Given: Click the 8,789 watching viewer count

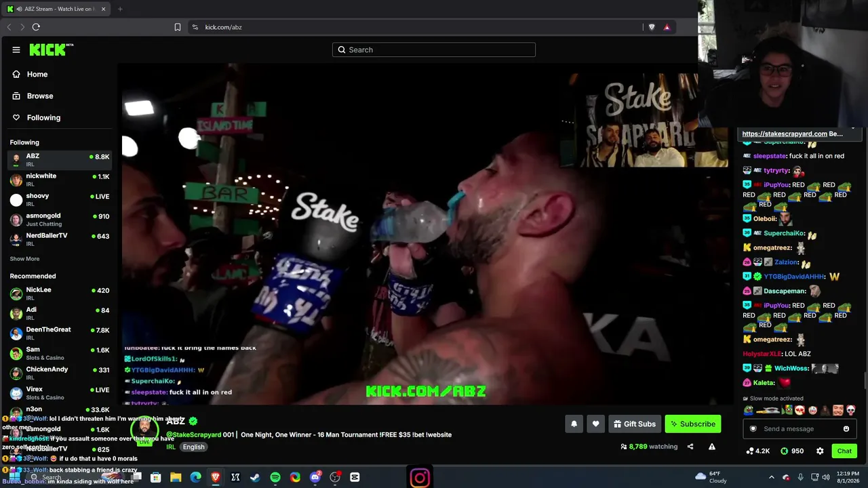Looking at the screenshot, I should pyautogui.click(x=649, y=447).
